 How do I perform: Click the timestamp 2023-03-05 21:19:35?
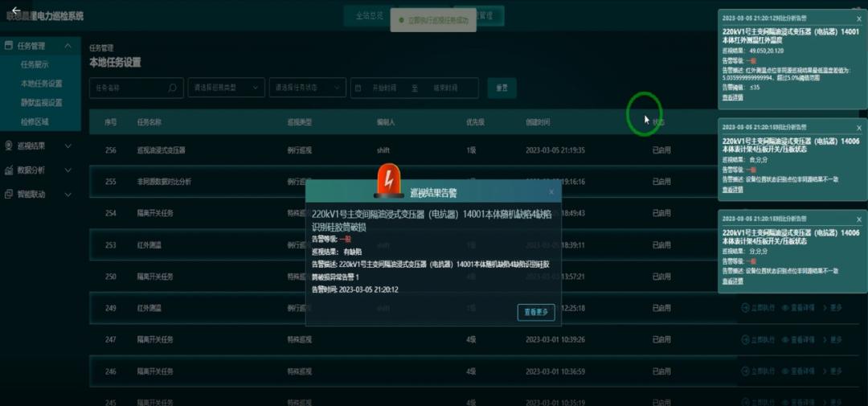(x=555, y=150)
